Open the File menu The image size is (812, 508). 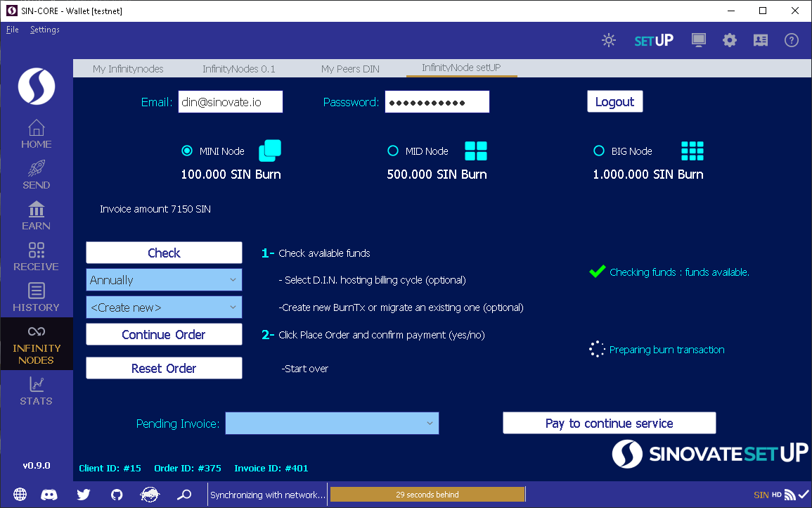[13, 30]
